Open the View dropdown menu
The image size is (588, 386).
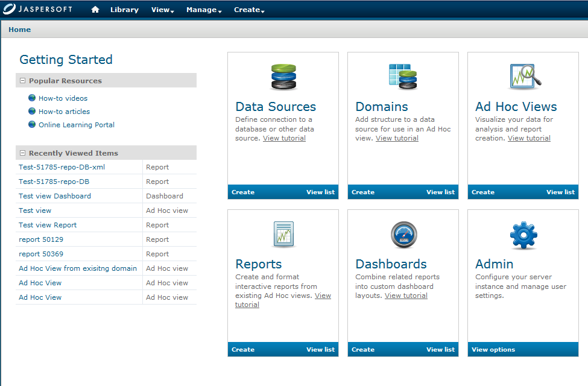pyautogui.click(x=162, y=10)
